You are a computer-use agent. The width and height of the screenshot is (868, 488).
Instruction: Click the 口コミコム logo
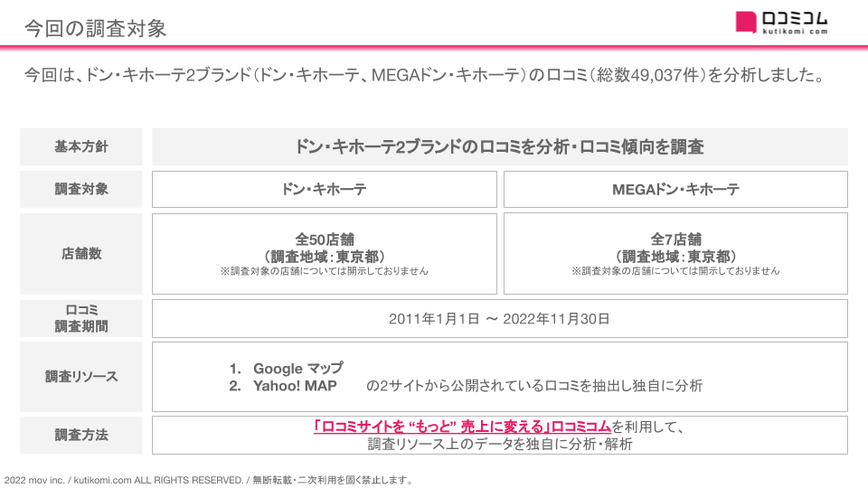tap(781, 23)
